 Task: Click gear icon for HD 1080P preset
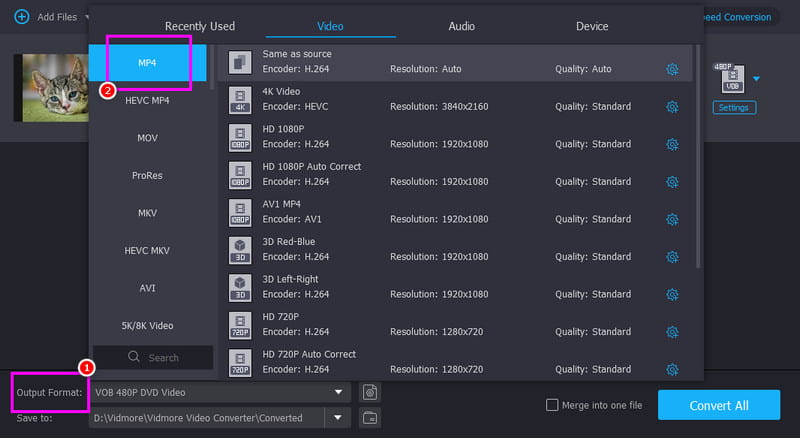[672, 144]
